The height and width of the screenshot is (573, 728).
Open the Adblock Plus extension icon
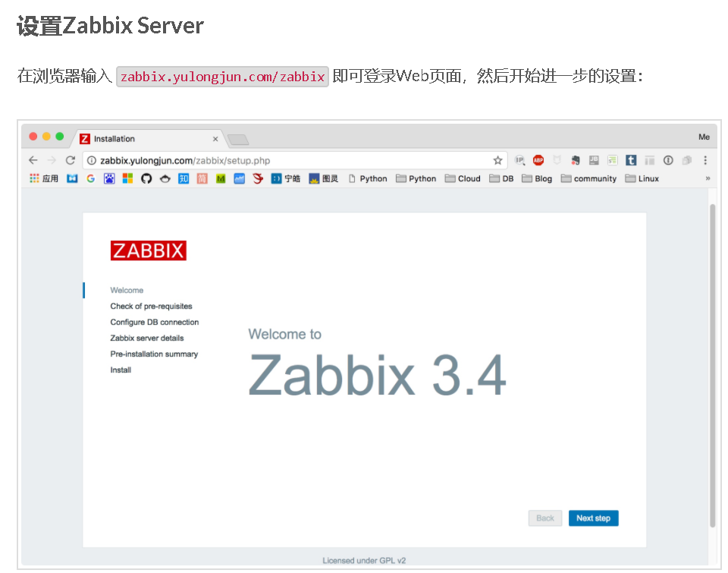click(538, 160)
